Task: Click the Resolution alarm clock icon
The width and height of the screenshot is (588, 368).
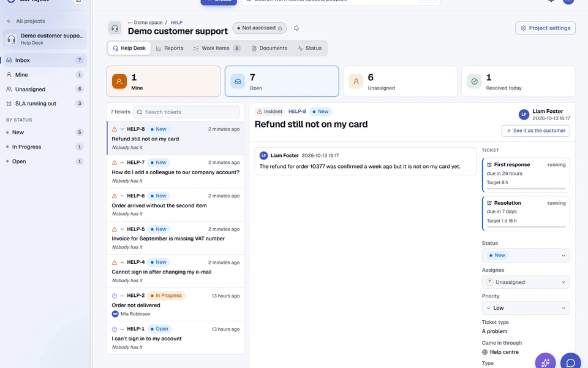Action: [x=489, y=203]
